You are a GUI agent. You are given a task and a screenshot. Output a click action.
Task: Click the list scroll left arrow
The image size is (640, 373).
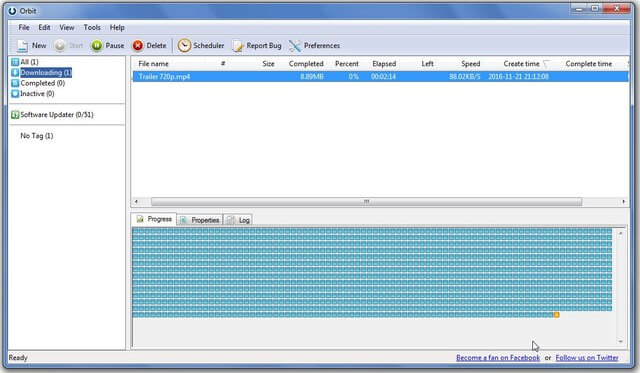(136, 202)
